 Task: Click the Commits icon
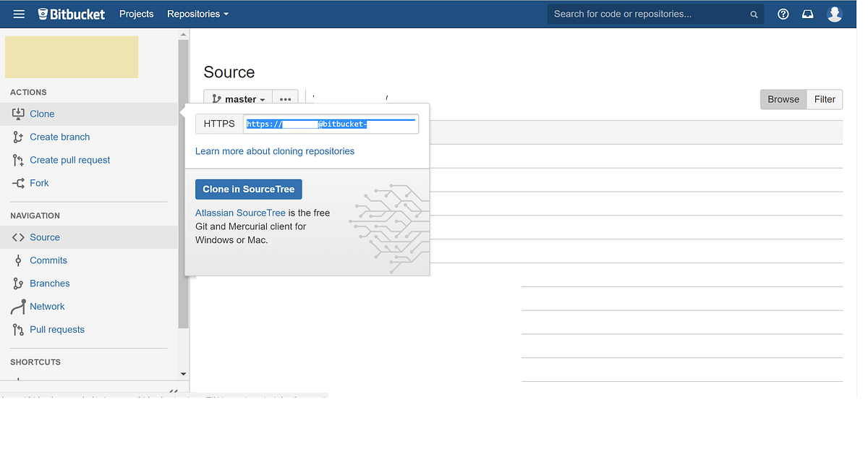click(18, 260)
